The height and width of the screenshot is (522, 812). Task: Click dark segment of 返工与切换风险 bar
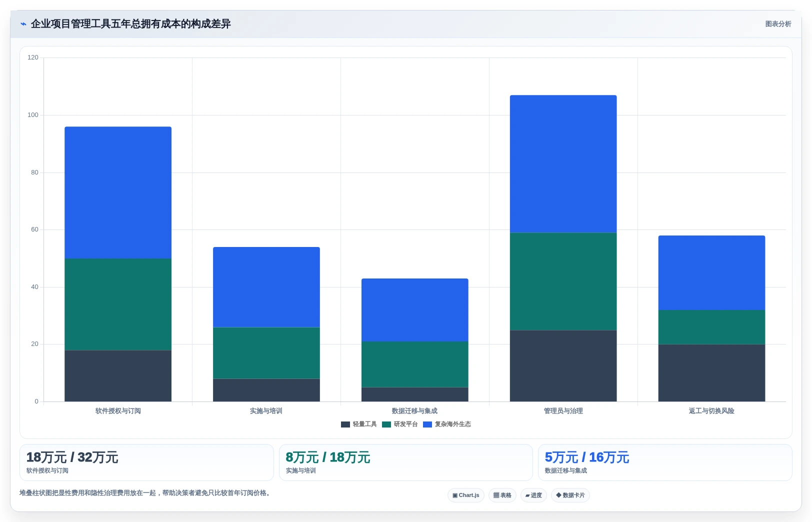click(712, 373)
